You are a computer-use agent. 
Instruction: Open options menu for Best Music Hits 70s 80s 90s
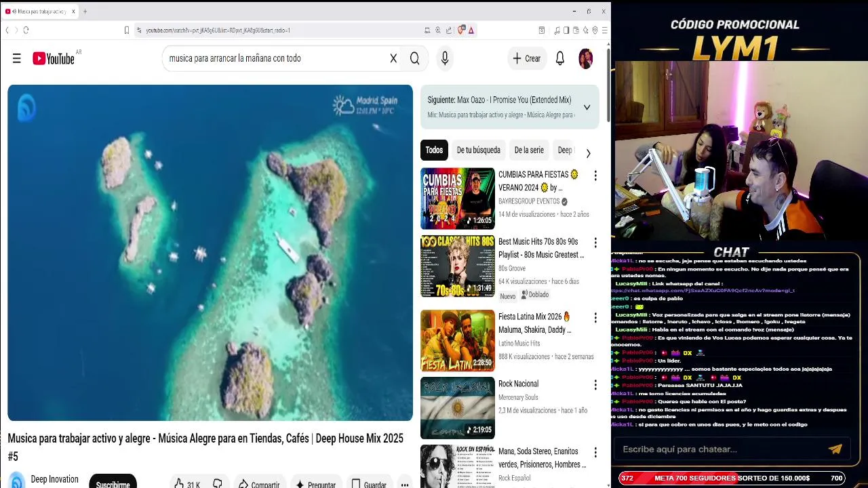coord(595,243)
